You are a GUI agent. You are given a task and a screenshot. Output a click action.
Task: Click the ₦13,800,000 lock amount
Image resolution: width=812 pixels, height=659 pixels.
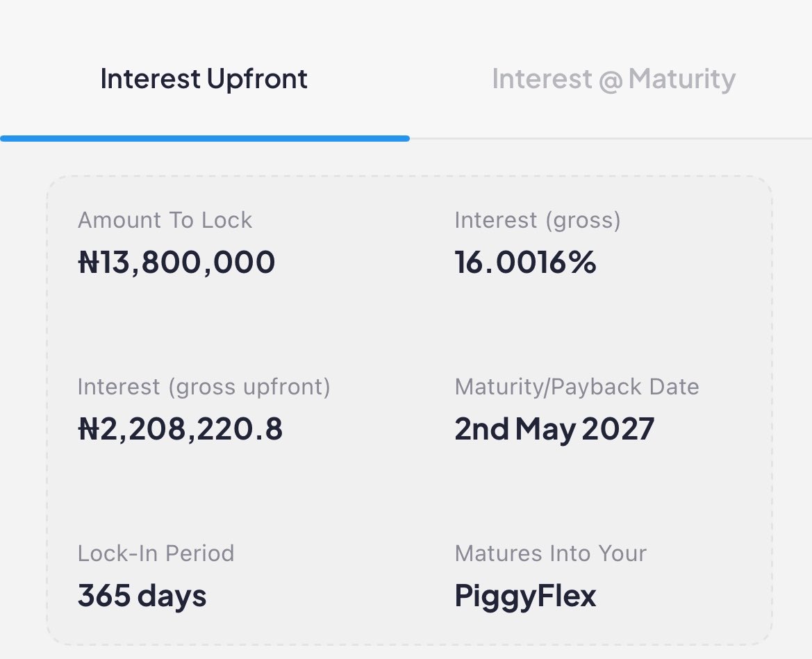tap(176, 261)
